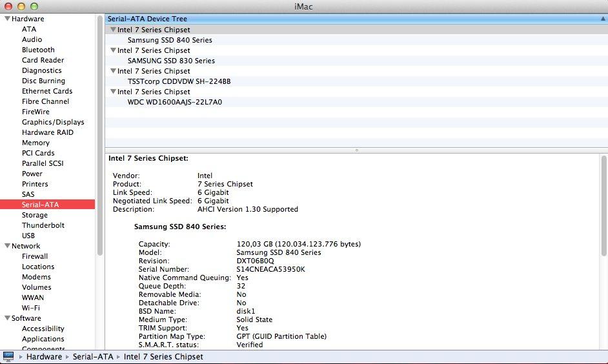Select Samsung SSD 840 Series in device tree
Viewport: 608px width, 364px height.
(170, 40)
